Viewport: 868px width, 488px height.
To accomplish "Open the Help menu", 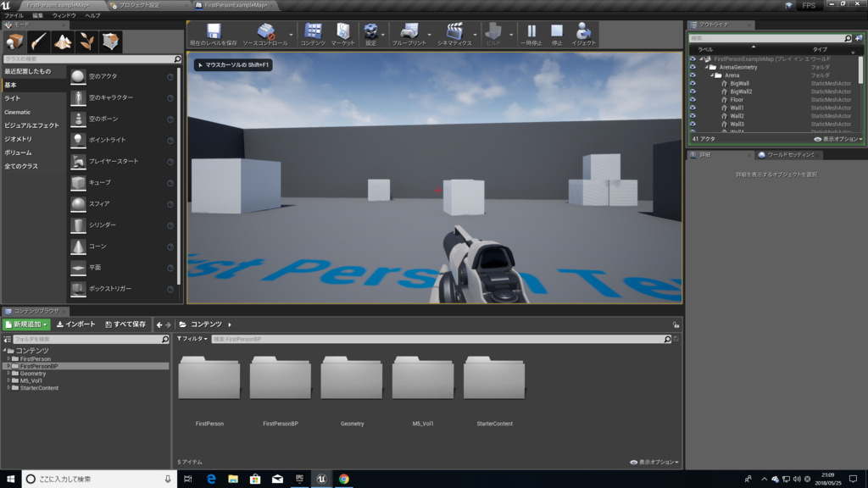I will coord(92,15).
